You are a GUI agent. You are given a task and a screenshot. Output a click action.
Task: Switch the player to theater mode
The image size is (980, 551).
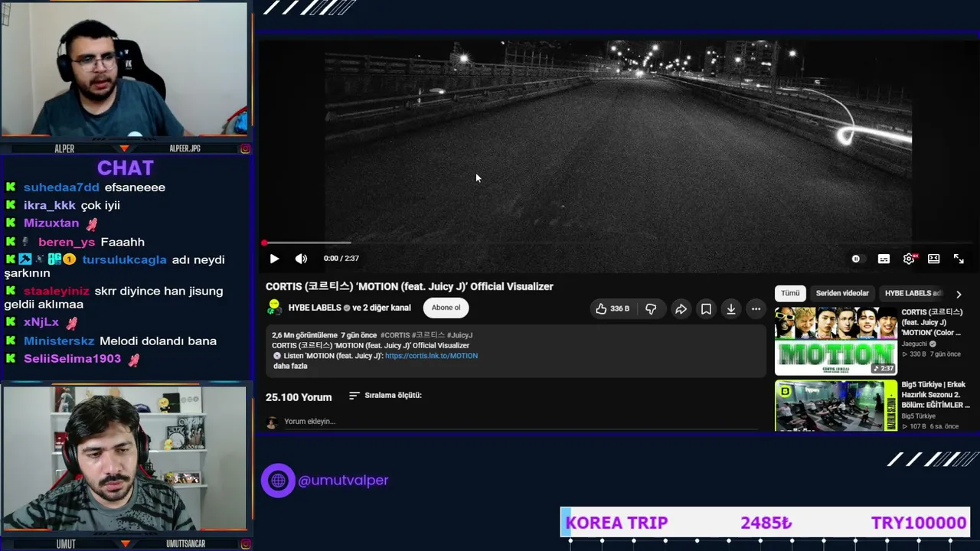coord(933,259)
